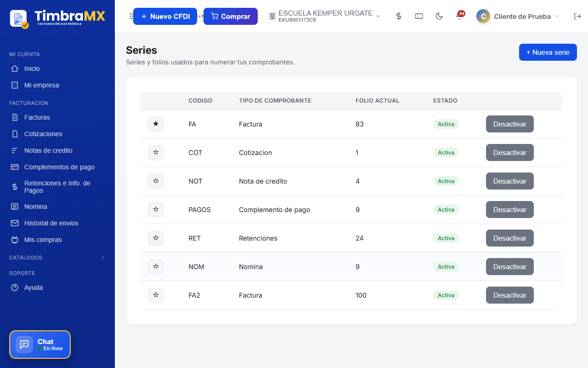The image size is (588, 368).
Task: Toggle star for RET series
Action: 156,238
